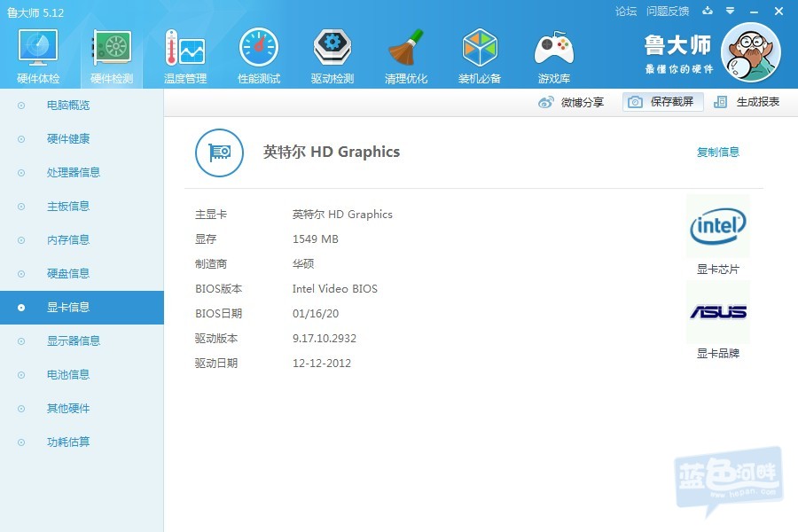Viewport: 798px width, 532px height.
Task: Click the 英特尔 HD Graphics heading
Action: [x=332, y=152]
